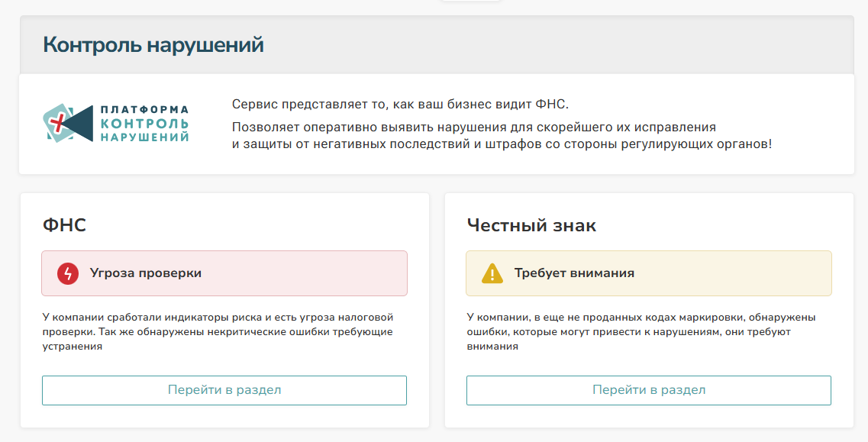Click the text "Сервис представляет то, как ваш бизнес видит ФНС"
This screenshot has width=868, height=442.
coord(400,105)
